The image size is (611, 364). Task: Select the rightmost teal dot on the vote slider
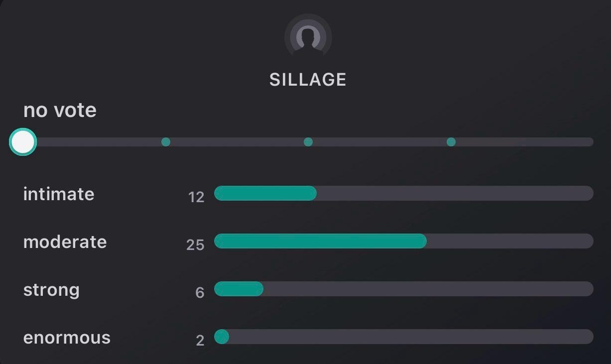pyautogui.click(x=451, y=142)
